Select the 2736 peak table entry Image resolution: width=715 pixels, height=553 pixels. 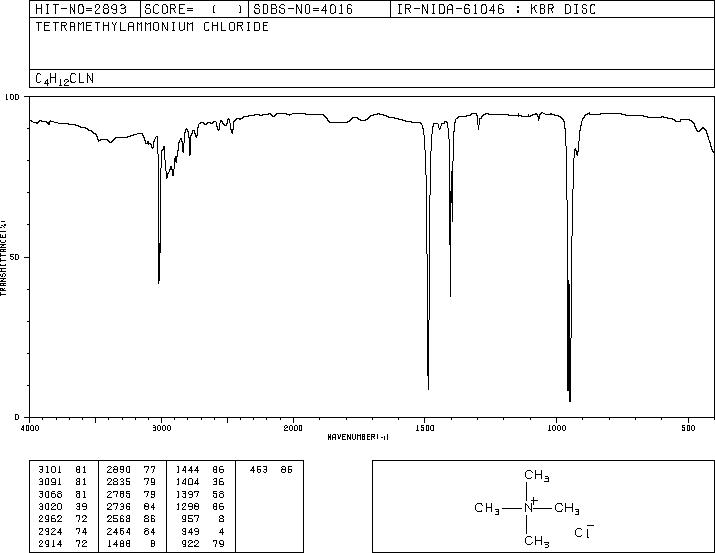[x=131, y=506]
